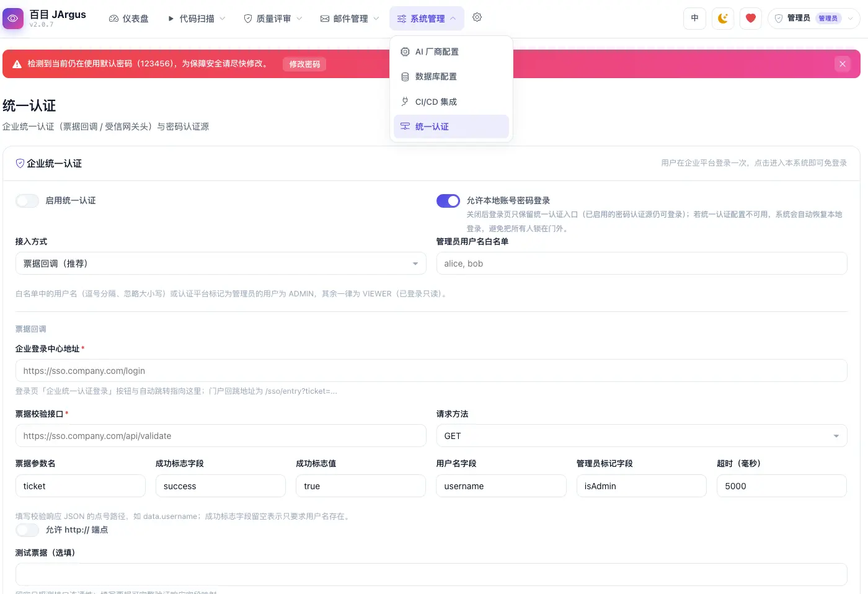The image size is (868, 594).
Task: Click the 票据回调 section label
Action: coord(31,329)
